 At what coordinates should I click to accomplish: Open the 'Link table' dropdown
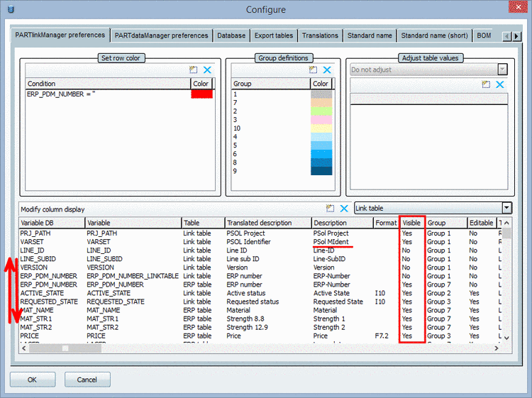[x=506, y=208]
